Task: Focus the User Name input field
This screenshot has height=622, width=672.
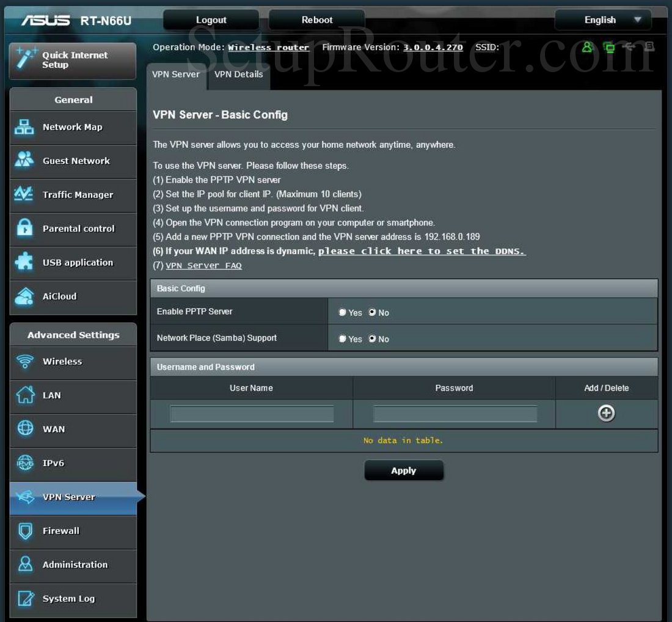Action: pyautogui.click(x=252, y=414)
